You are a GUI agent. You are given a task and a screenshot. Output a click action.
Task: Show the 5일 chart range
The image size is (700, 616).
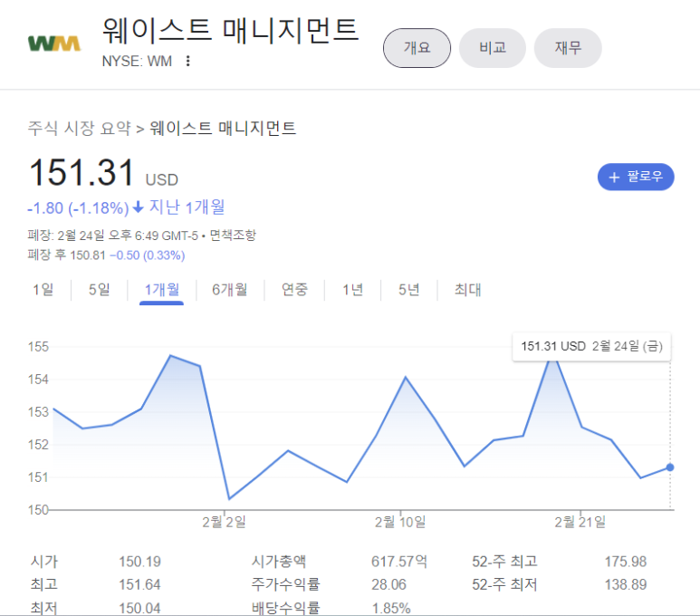[x=99, y=290]
